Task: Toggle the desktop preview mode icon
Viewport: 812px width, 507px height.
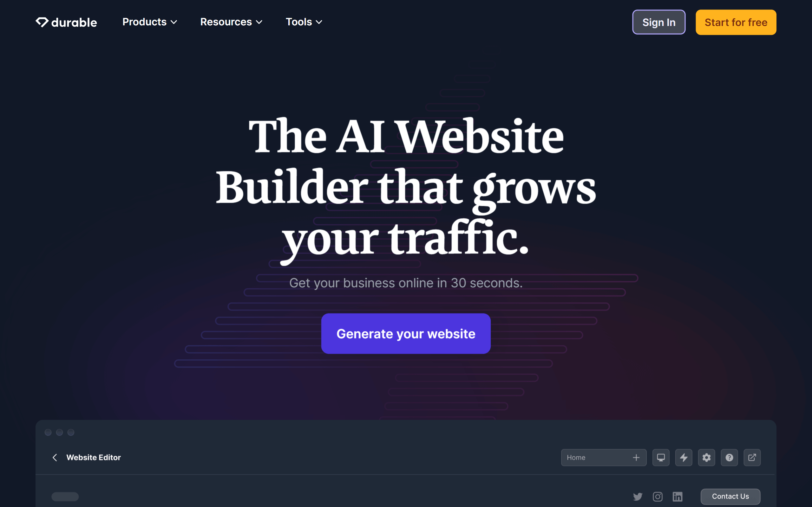Action: click(x=659, y=457)
